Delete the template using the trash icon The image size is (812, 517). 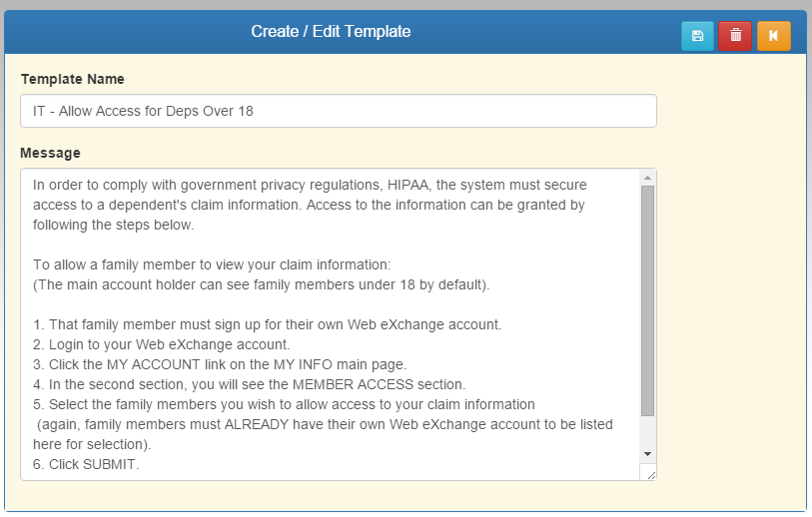click(735, 36)
